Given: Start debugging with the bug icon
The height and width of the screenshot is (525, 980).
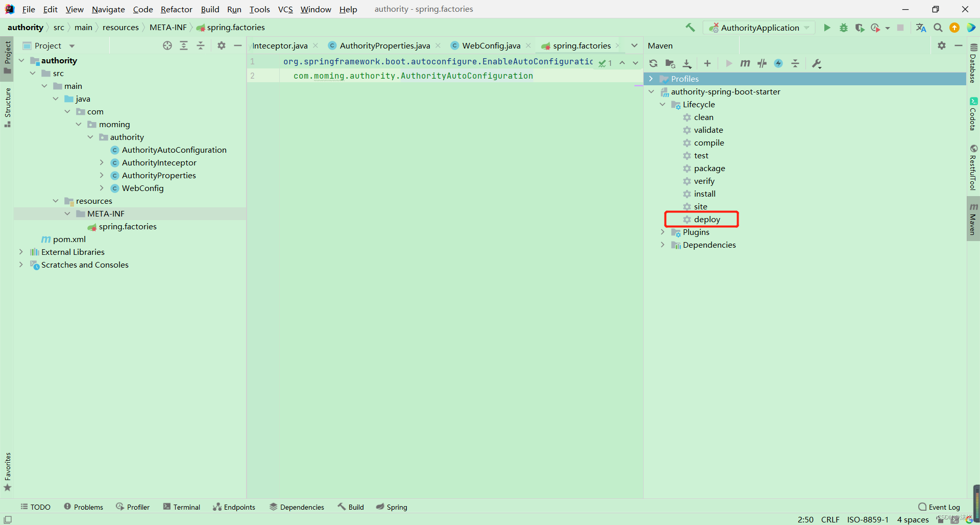Looking at the screenshot, I should click(843, 28).
